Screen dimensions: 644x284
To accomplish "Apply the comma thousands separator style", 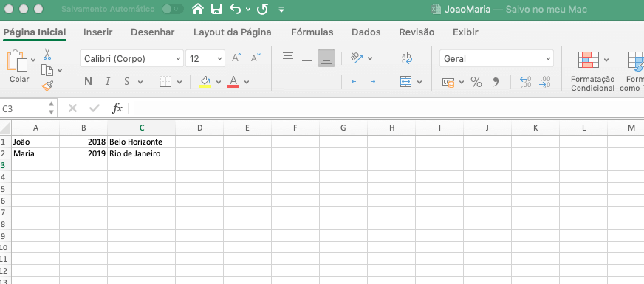I will (x=496, y=82).
